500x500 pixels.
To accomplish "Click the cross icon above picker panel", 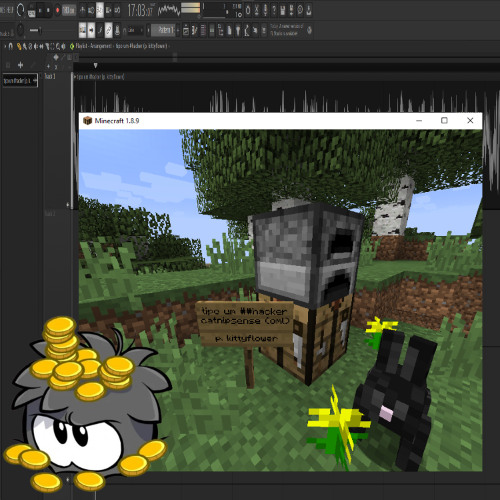I will [x=20, y=65].
